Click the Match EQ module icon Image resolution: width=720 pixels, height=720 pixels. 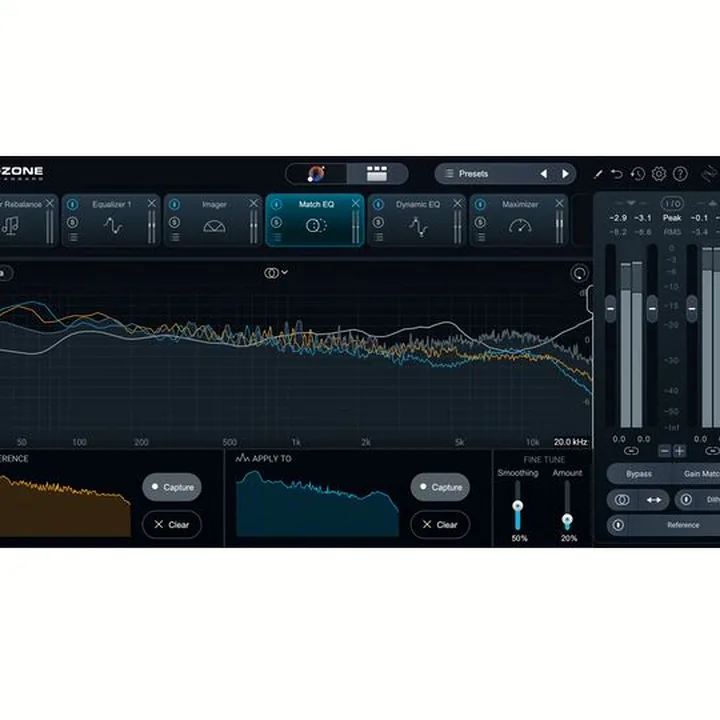(x=316, y=225)
